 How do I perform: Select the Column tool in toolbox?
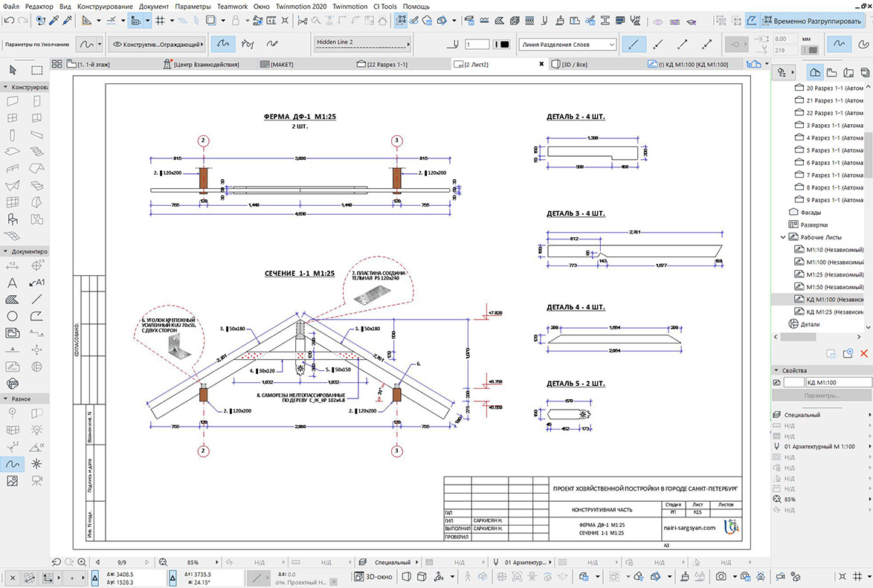(x=12, y=135)
